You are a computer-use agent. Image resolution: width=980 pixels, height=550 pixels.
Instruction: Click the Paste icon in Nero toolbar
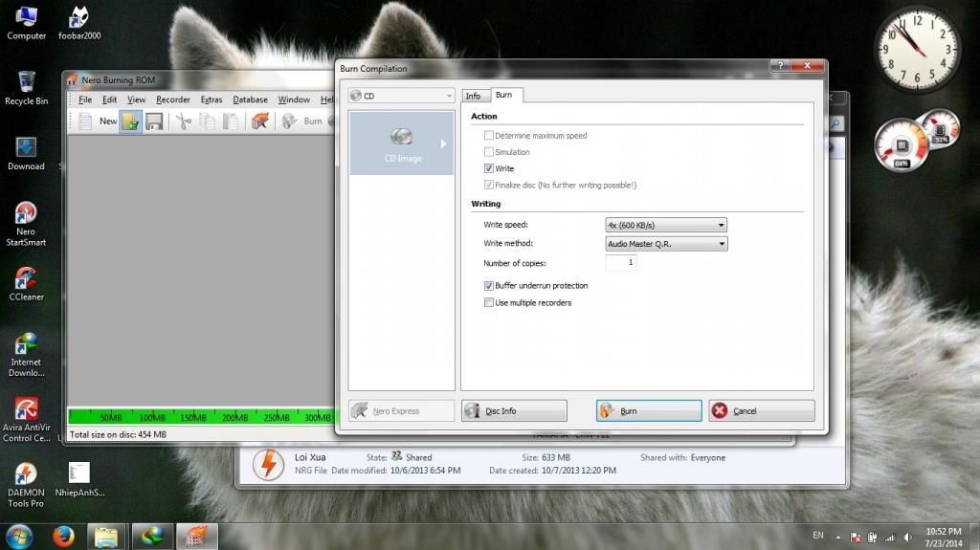[231, 121]
